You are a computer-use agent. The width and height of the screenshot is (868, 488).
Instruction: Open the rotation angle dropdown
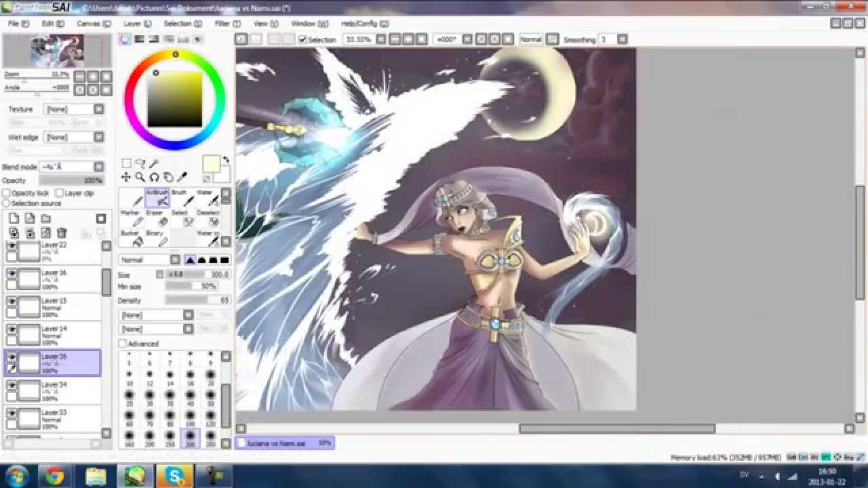(x=466, y=39)
